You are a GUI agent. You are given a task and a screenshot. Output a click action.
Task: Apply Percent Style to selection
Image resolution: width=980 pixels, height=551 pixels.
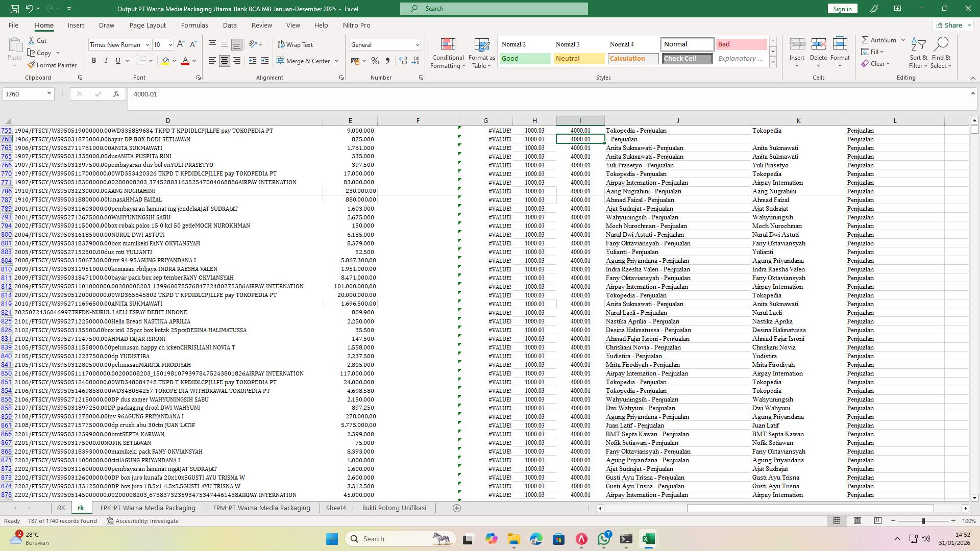point(375,61)
